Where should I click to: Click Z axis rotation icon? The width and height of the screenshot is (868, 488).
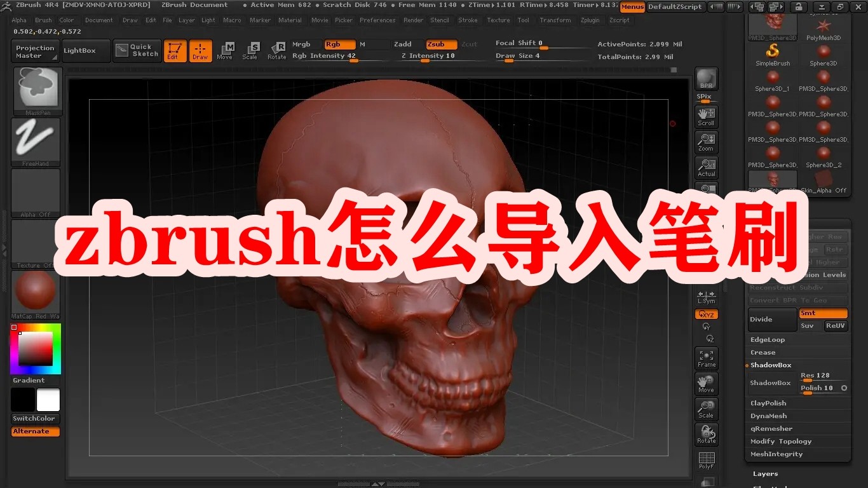[x=710, y=339]
